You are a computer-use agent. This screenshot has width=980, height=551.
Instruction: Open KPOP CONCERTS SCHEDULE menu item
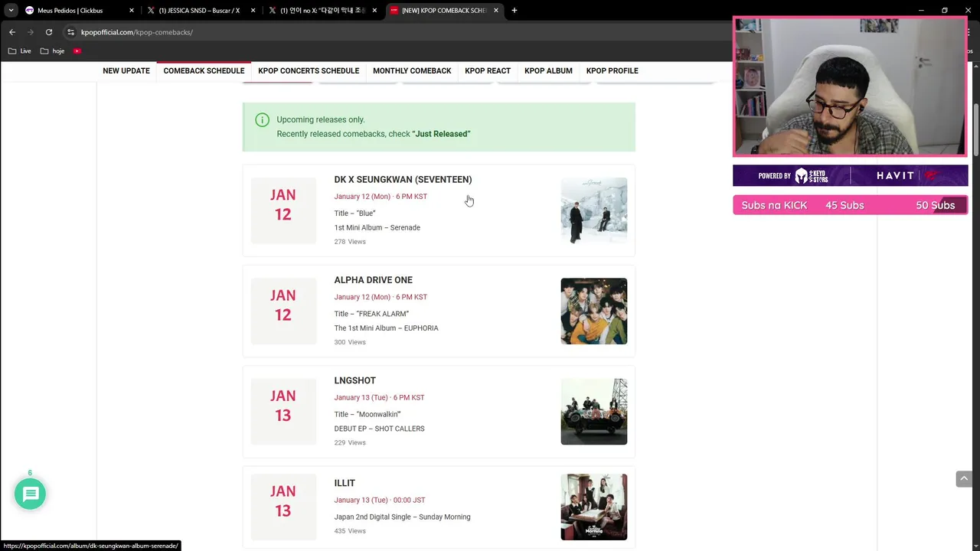tap(309, 70)
